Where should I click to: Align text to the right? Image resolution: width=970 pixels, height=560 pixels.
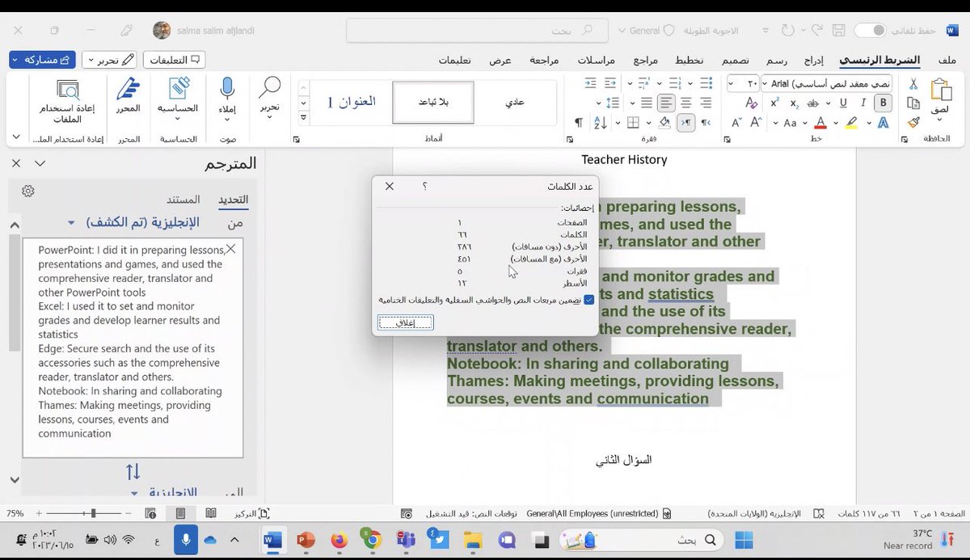pyautogui.click(x=706, y=103)
